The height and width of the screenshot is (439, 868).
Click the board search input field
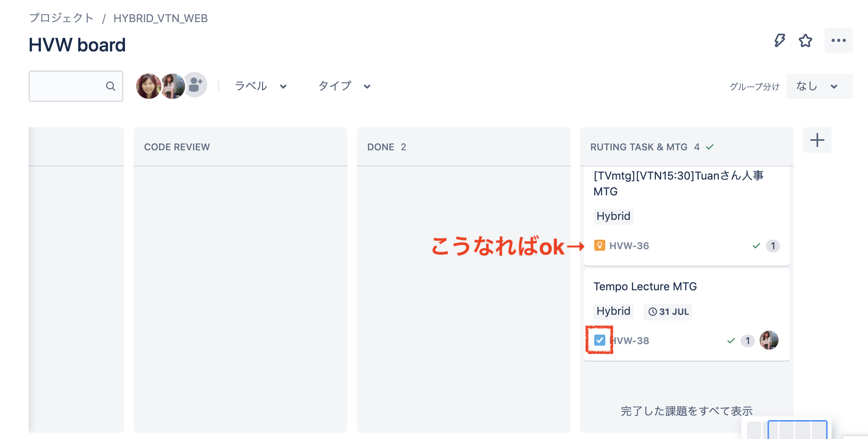pos(67,86)
